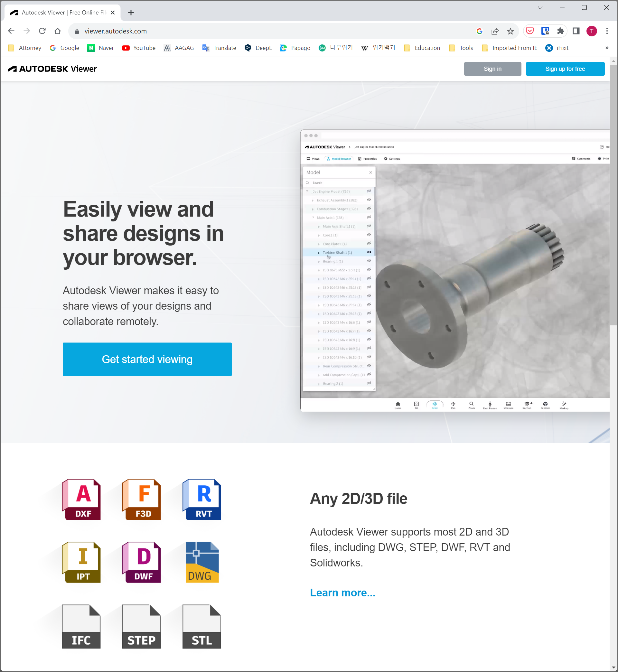The width and height of the screenshot is (618, 672).
Task: Toggle visibility of Main Axis Shaft:1
Action: (369, 226)
